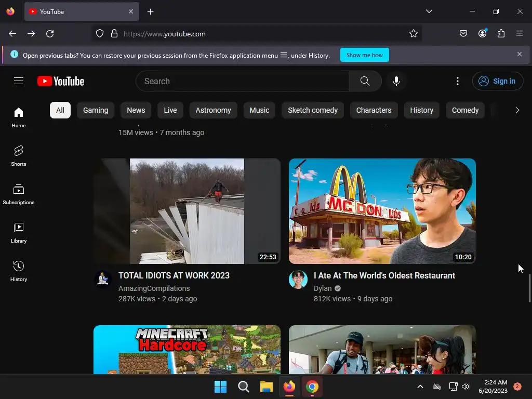Open YouTube settings three-dot menu

457,81
